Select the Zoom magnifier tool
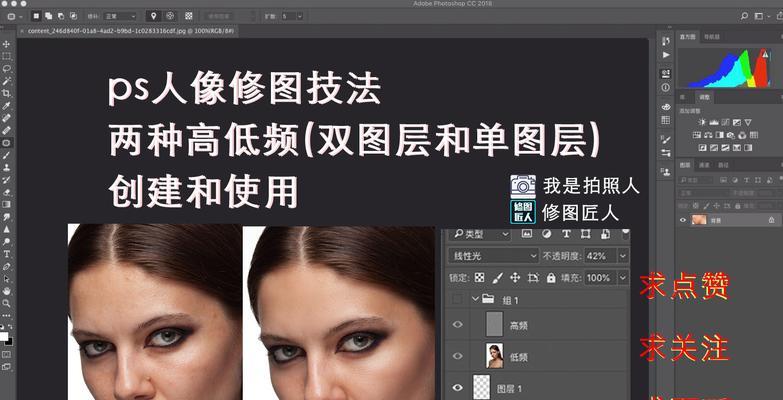Screen dimensions: 783x400 [7, 303]
